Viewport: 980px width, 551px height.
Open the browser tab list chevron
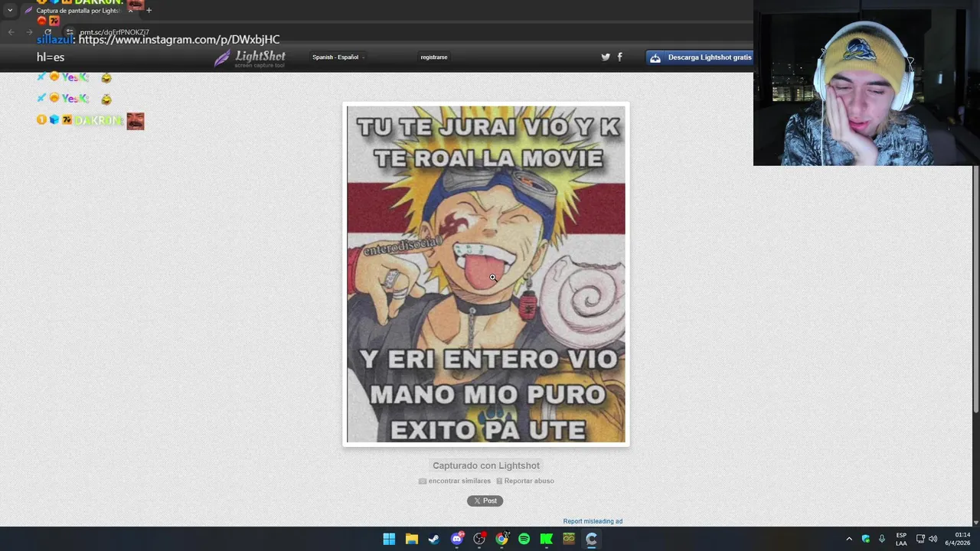click(x=10, y=11)
